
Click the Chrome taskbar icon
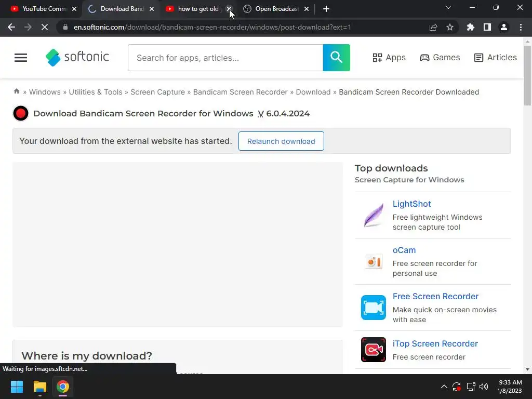(63, 387)
